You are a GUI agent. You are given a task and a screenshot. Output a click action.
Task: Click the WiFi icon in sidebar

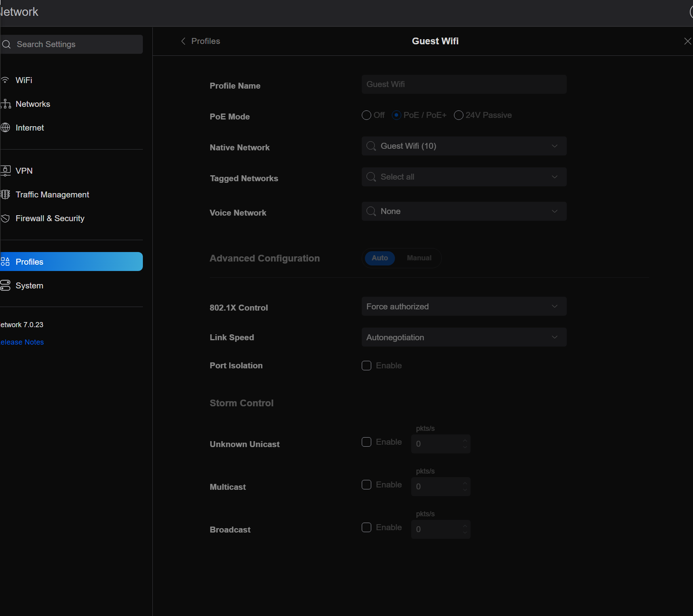5,80
